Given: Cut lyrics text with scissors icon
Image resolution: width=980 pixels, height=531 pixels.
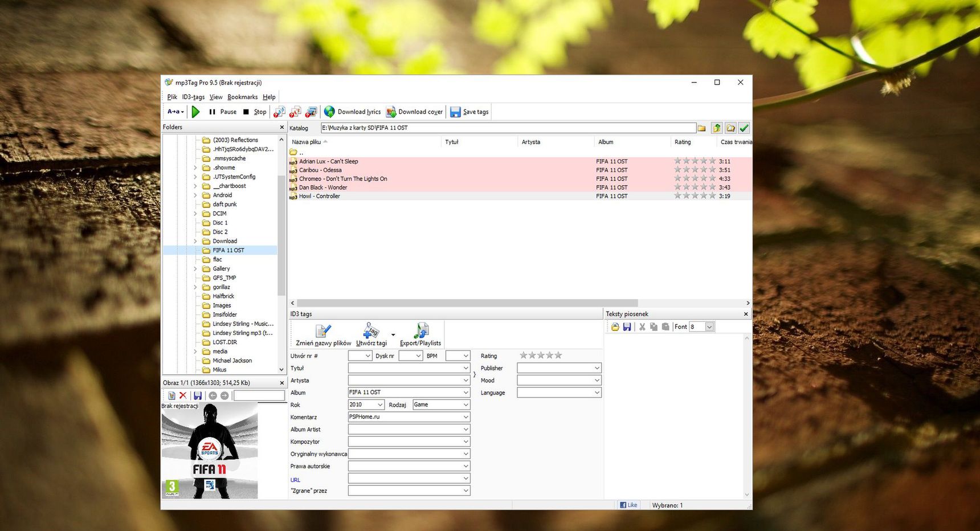Looking at the screenshot, I should pyautogui.click(x=642, y=327).
